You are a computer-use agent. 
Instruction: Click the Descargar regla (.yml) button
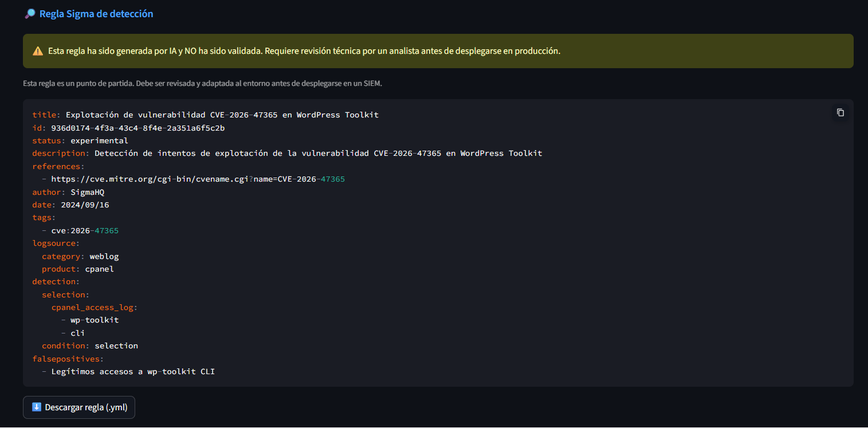coord(79,407)
